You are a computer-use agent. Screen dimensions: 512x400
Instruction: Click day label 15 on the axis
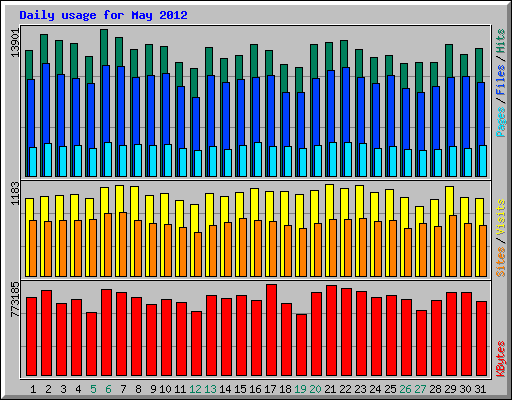240,389
